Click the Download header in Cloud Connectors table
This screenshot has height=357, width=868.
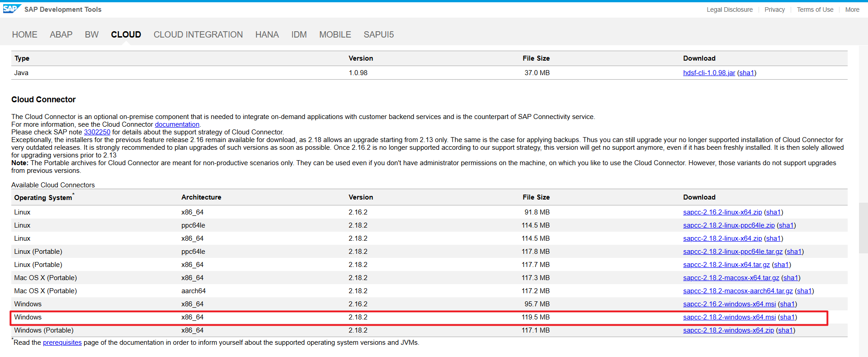(x=699, y=197)
